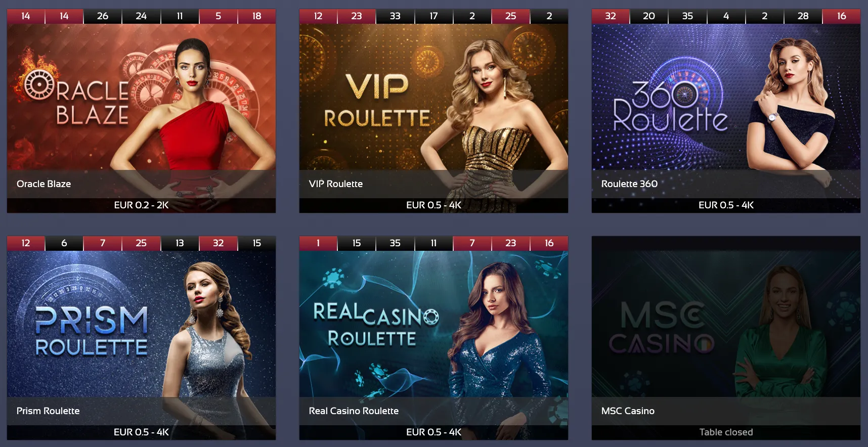The height and width of the screenshot is (447, 868).
Task: Click the Prism Roulette title label
Action: (x=48, y=411)
